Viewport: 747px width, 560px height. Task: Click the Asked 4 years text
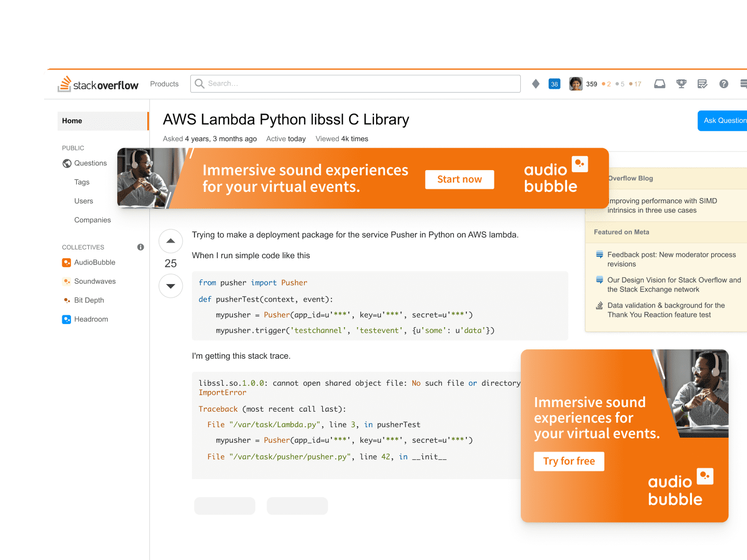pyautogui.click(x=210, y=139)
